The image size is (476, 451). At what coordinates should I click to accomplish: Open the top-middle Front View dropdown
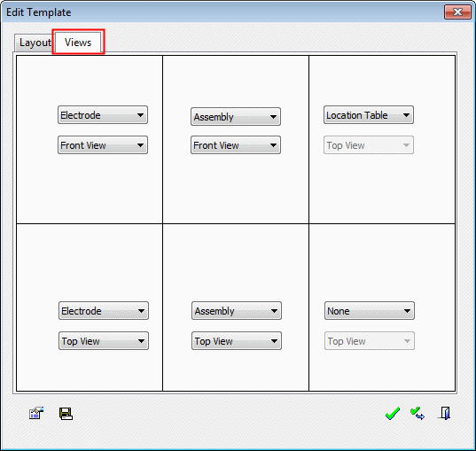236,145
